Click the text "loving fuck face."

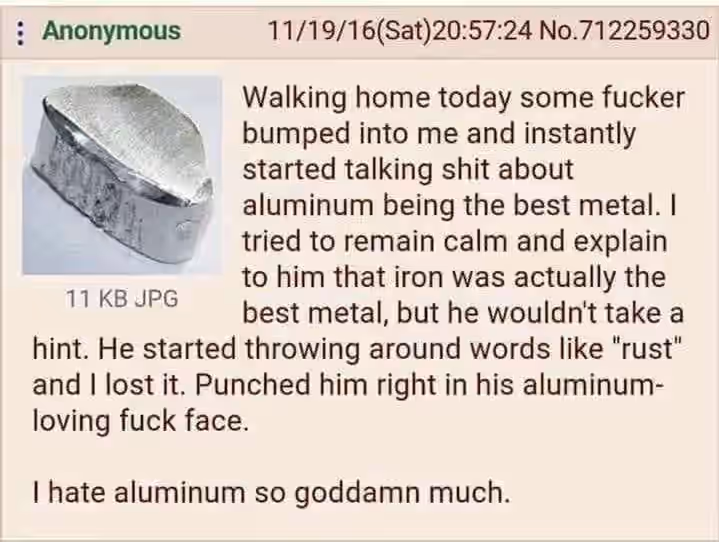click(x=140, y=421)
